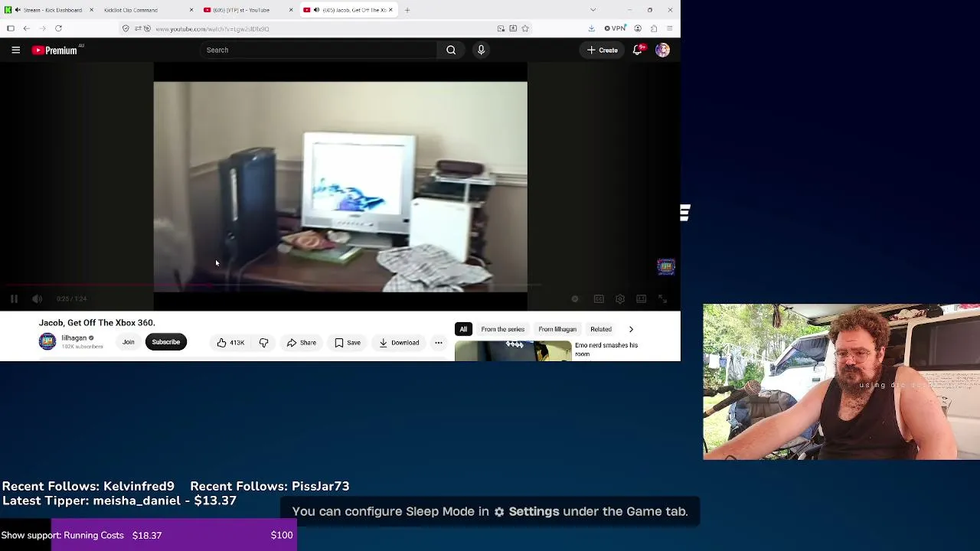Close the Stream - Kick Dashboard tab
Image resolution: width=980 pixels, height=551 pixels.
pos(92,10)
